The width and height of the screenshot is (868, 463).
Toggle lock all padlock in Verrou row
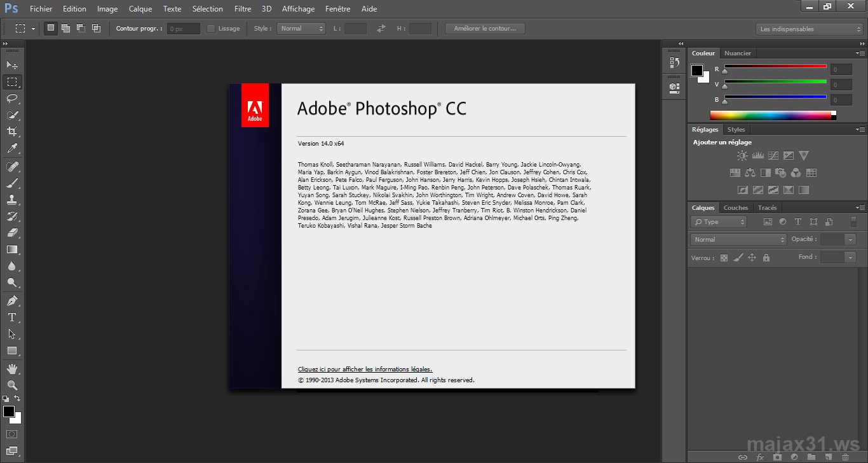click(766, 258)
